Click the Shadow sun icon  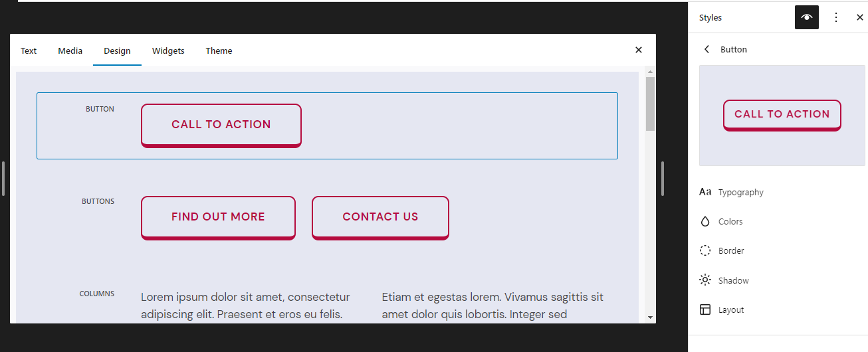coord(705,280)
